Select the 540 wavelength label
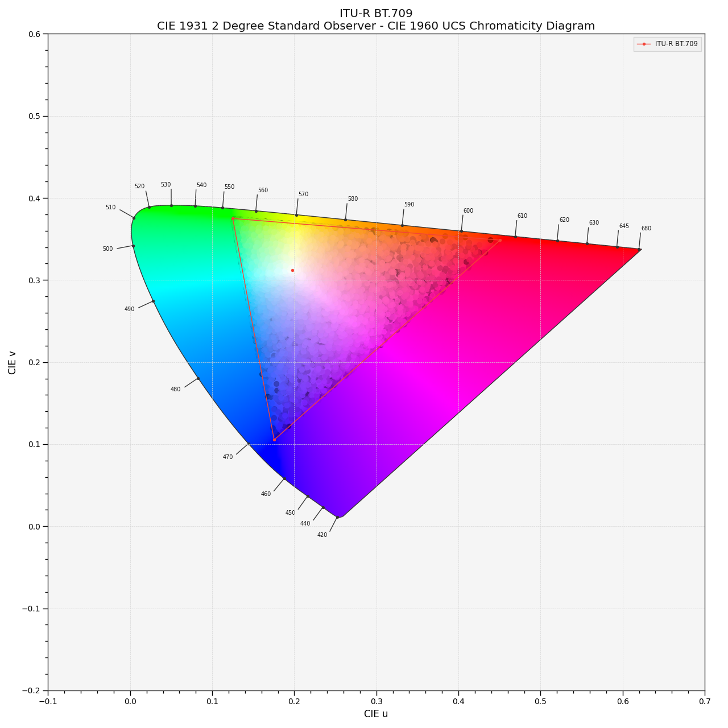 click(201, 185)
